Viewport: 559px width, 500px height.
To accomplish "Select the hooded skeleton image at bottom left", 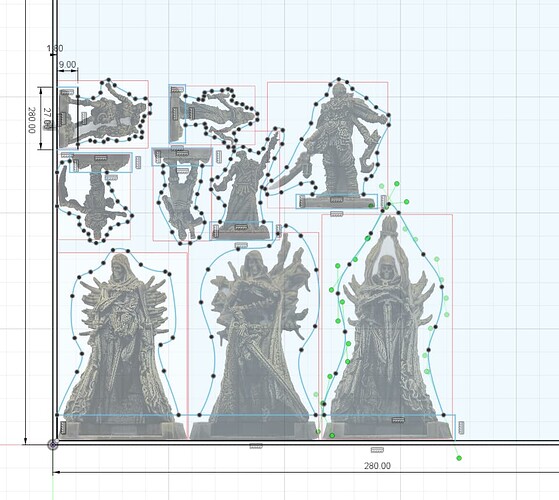I will click(122, 345).
